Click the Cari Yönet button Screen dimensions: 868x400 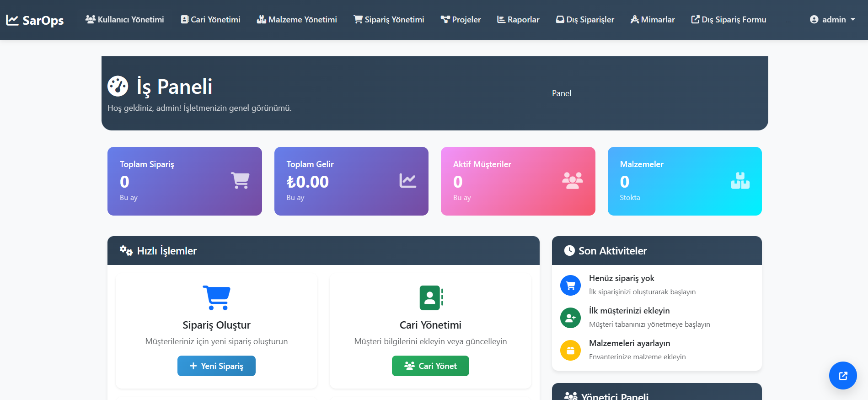point(430,366)
